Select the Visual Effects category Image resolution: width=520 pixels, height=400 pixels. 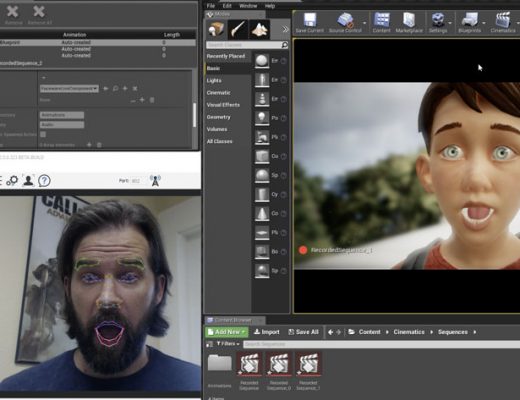[228, 105]
